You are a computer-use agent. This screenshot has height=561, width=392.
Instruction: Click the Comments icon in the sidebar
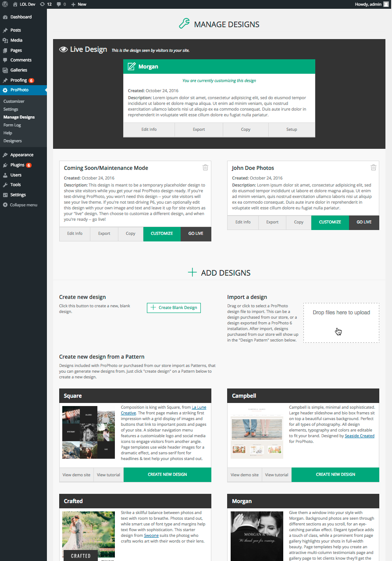pos(5,60)
